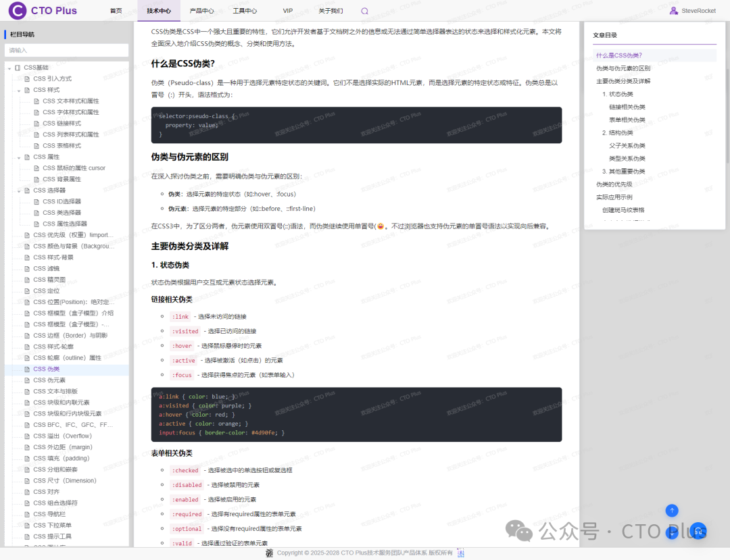The height and width of the screenshot is (560, 730).
Task: Click the book icon beside CSS基础
Action: click(18, 68)
